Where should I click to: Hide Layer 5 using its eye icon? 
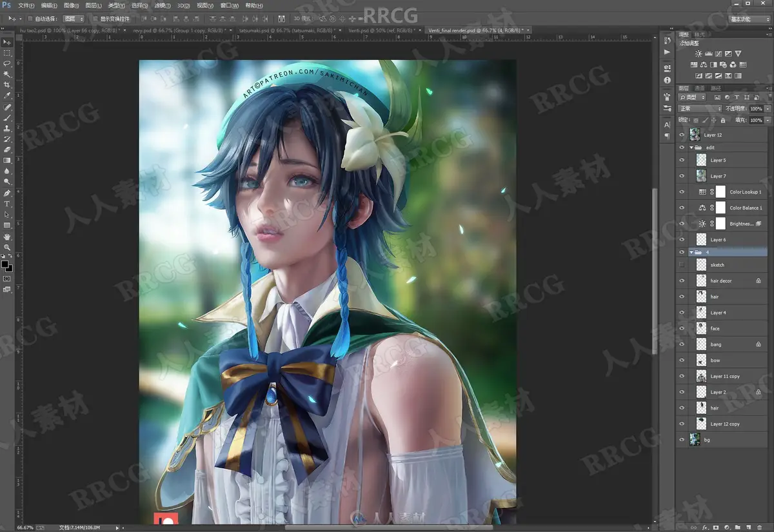point(682,160)
